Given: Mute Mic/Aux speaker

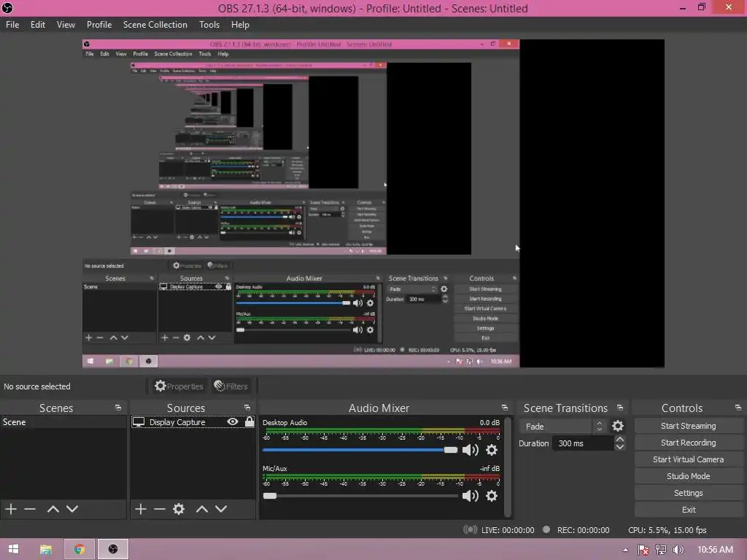Looking at the screenshot, I should point(471,496).
